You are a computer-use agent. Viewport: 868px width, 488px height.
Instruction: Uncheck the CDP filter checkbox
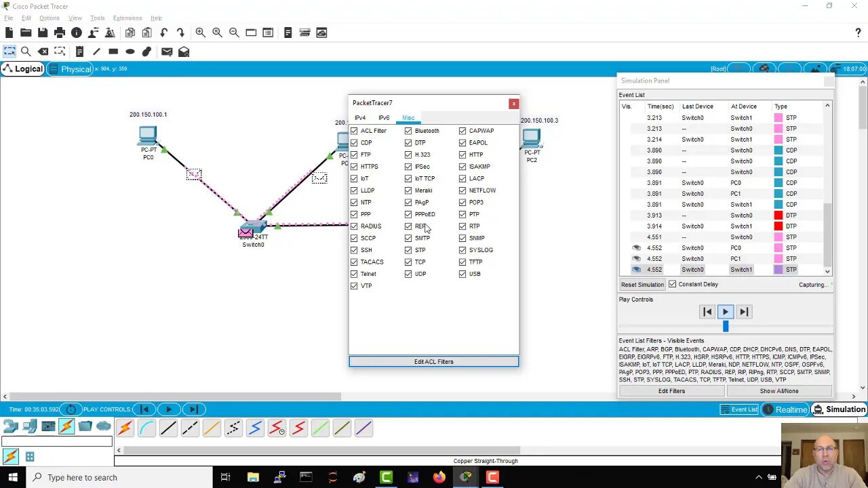(354, 143)
